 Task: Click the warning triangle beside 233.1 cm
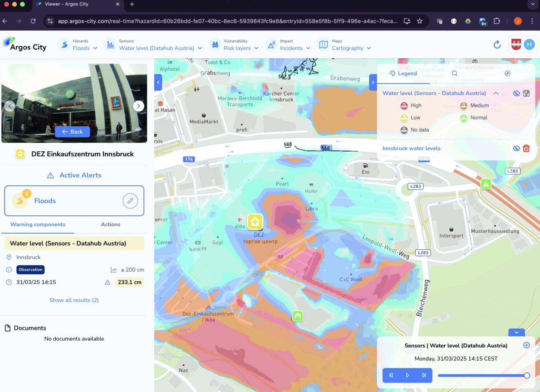pyautogui.click(x=108, y=282)
